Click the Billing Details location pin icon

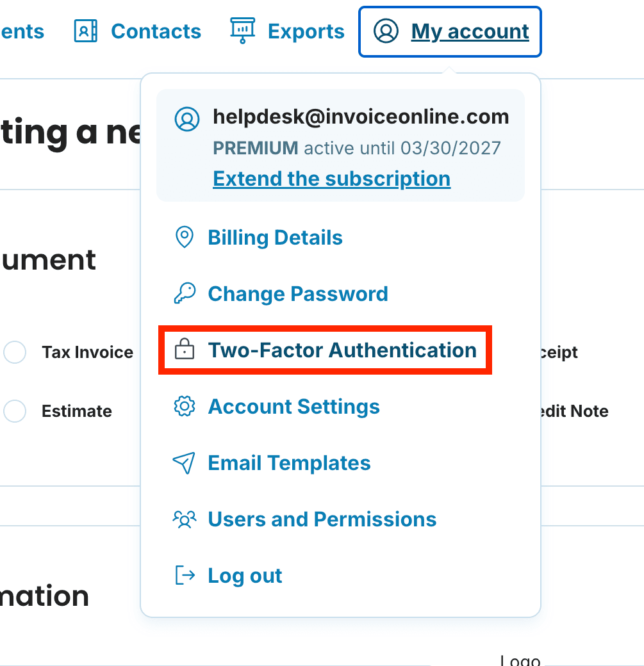pyautogui.click(x=185, y=238)
